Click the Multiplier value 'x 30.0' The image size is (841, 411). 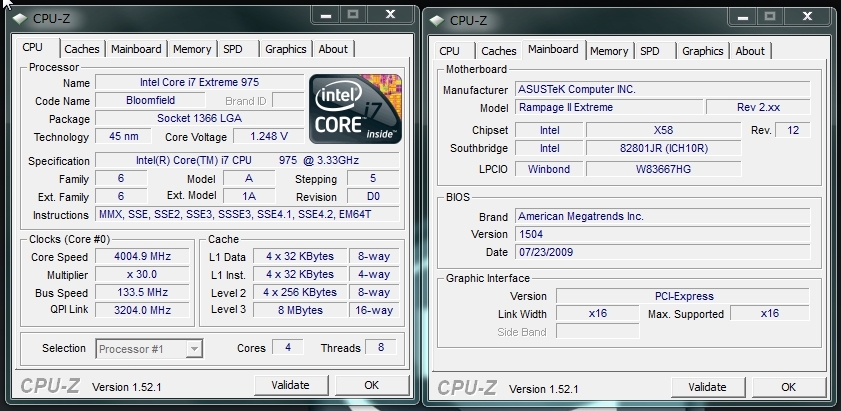[142, 274]
